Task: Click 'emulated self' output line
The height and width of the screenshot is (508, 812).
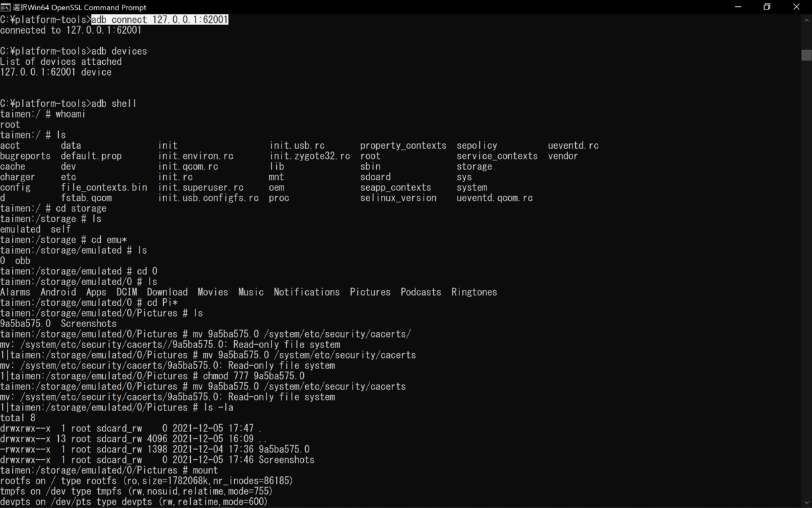Action: (35, 229)
